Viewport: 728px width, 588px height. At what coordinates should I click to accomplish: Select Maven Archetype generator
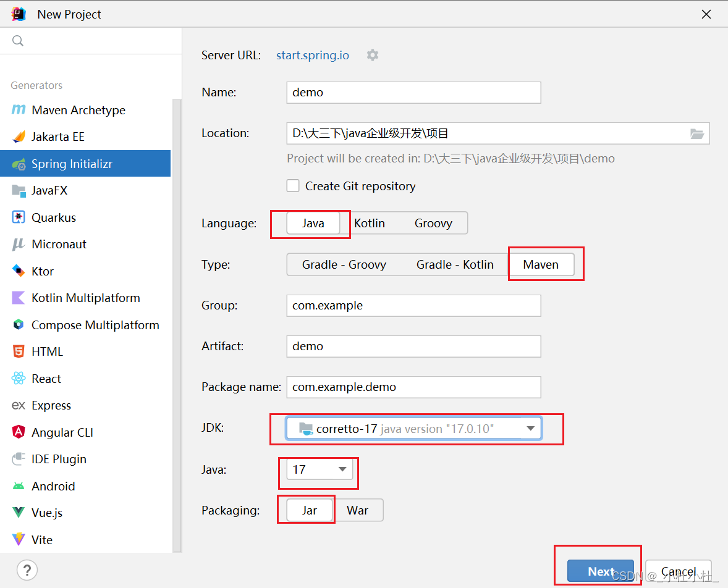pos(85,110)
